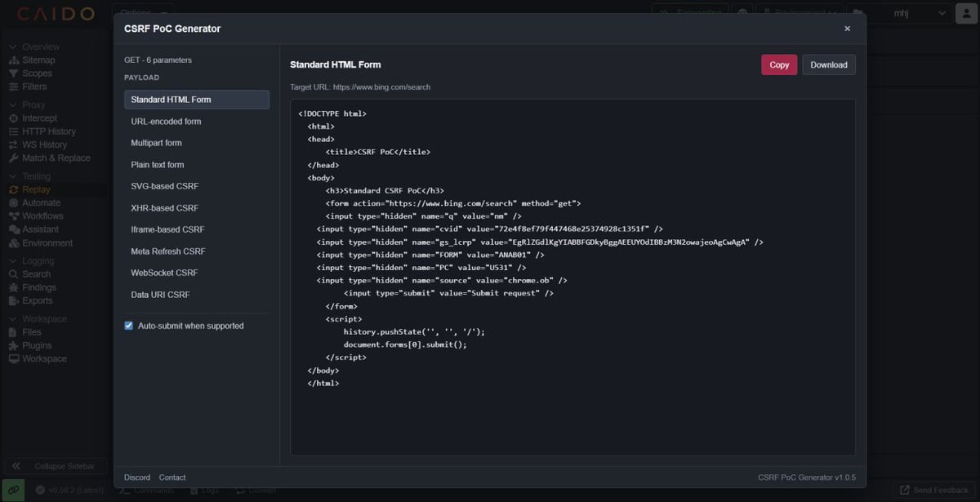Open the Discord link
The height and width of the screenshot is (502, 980).
point(137,478)
